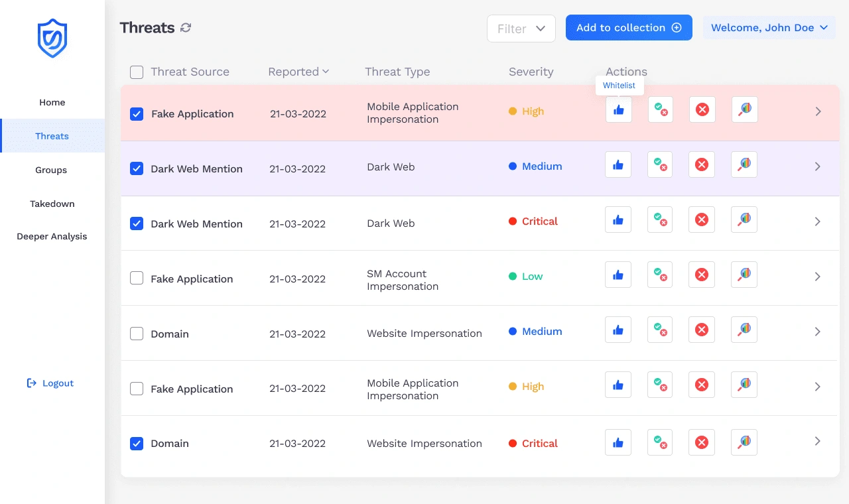
Task: Uncheck the Domain Critical severity row
Action: click(137, 444)
